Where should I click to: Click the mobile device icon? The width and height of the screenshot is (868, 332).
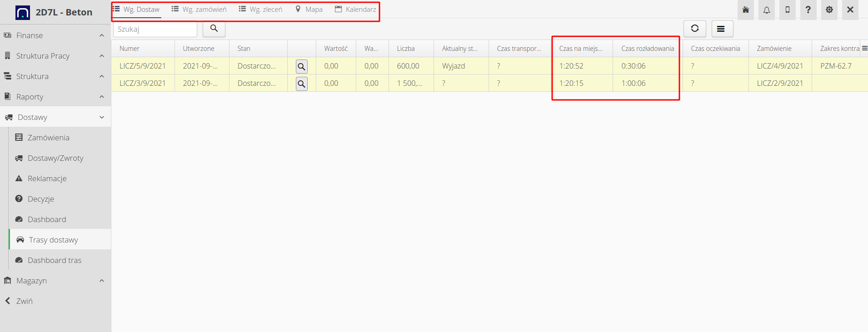[x=788, y=10]
